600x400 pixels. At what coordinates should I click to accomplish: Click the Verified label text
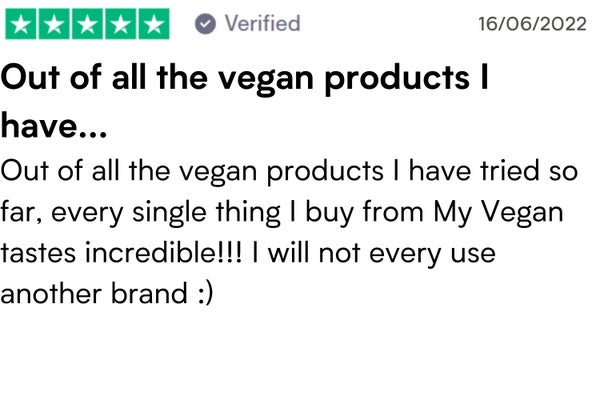pyautogui.click(x=262, y=23)
